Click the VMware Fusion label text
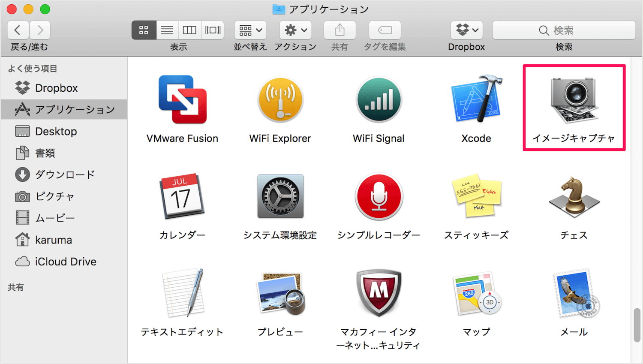The height and width of the screenshot is (364, 643). click(183, 138)
